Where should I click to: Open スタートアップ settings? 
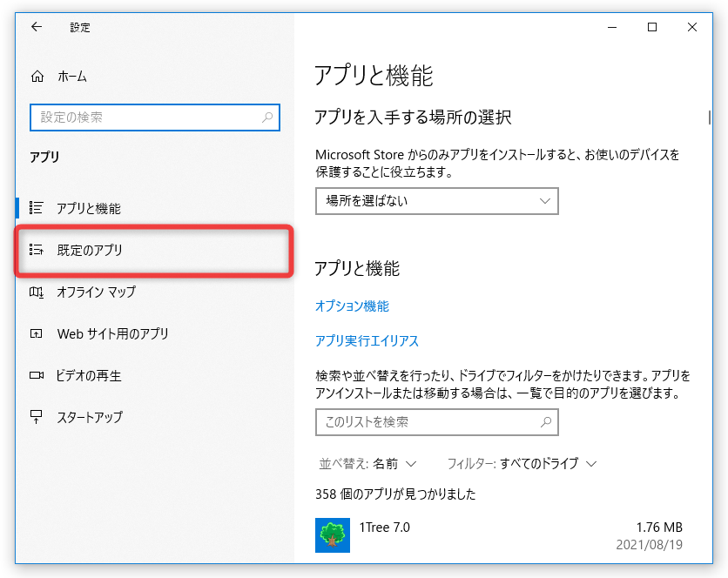coord(155,417)
